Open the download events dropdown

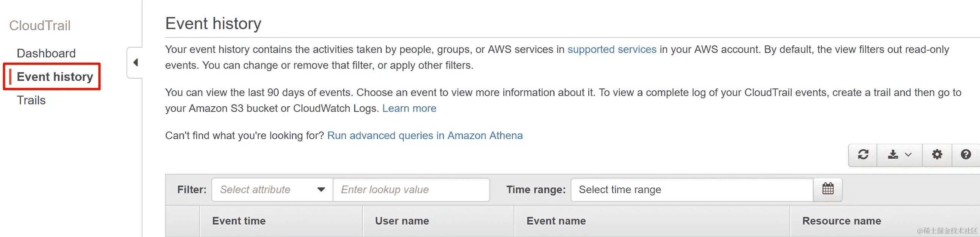(x=899, y=155)
